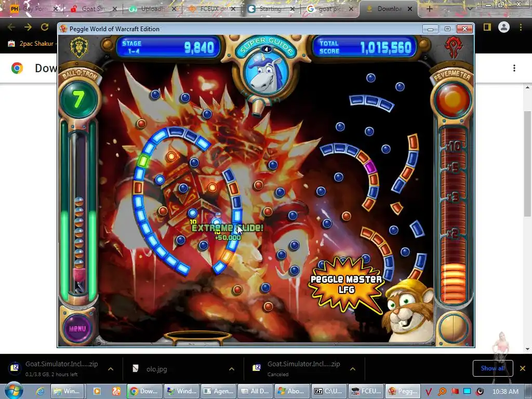Image resolution: width=532 pixels, height=399 pixels.
Task: Click the orange magnifier tray icon
Action: point(442,392)
